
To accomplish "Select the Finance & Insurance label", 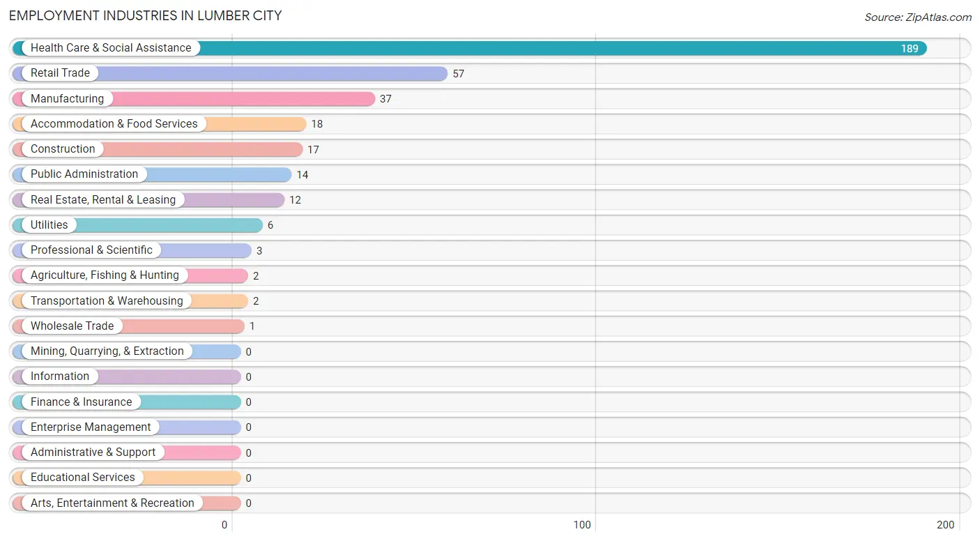I will click(x=81, y=402).
